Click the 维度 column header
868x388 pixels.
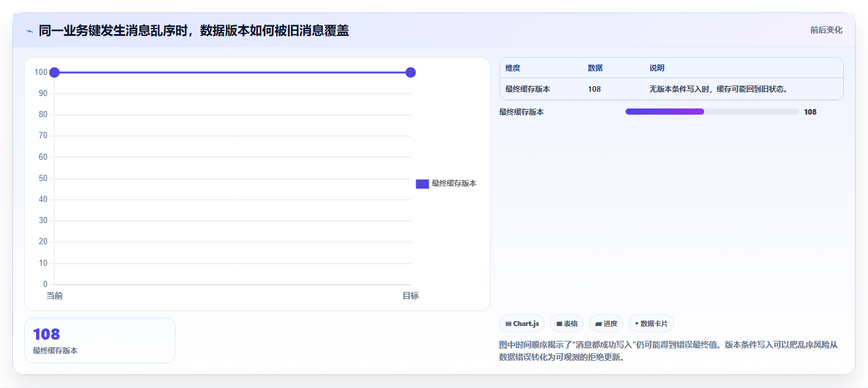point(513,68)
